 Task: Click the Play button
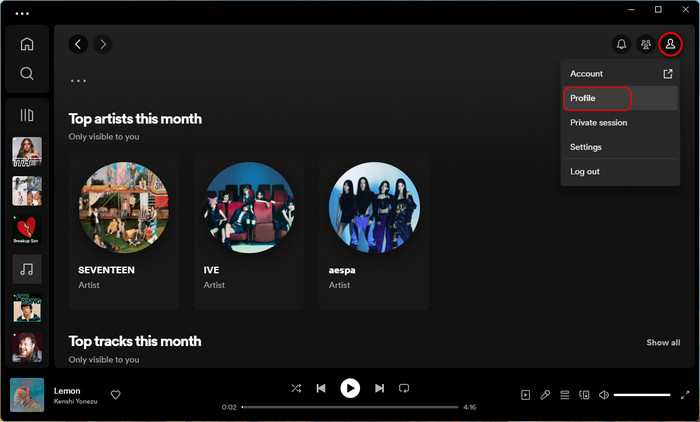[350, 388]
